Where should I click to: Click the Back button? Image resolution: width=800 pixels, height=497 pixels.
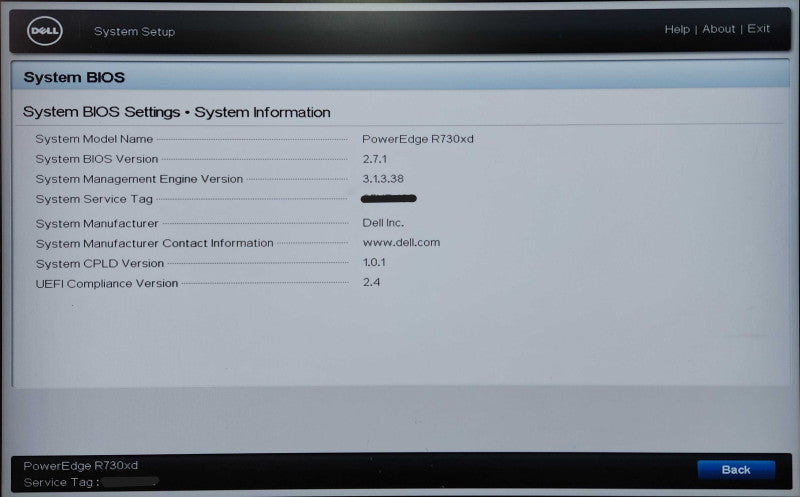[736, 469]
